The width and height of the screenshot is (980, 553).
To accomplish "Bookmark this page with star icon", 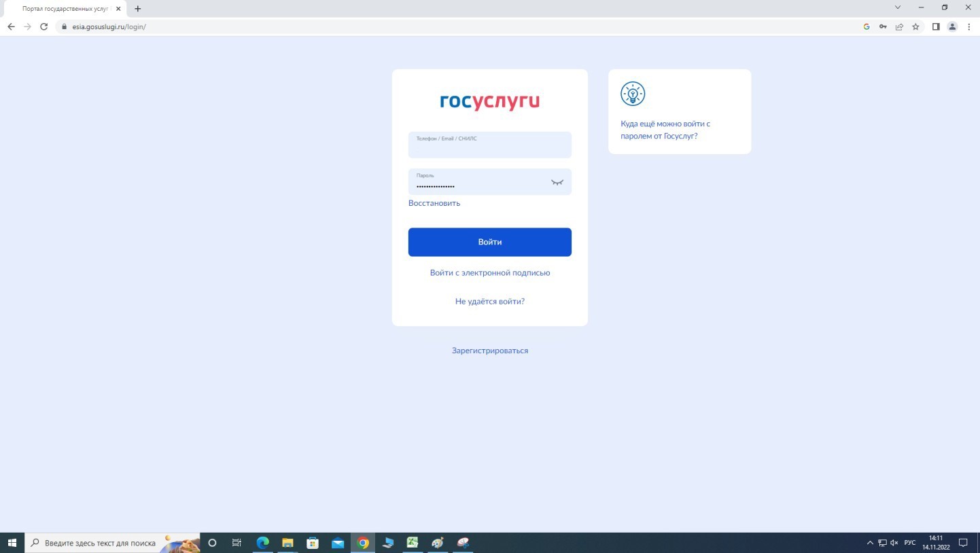I will (x=915, y=27).
